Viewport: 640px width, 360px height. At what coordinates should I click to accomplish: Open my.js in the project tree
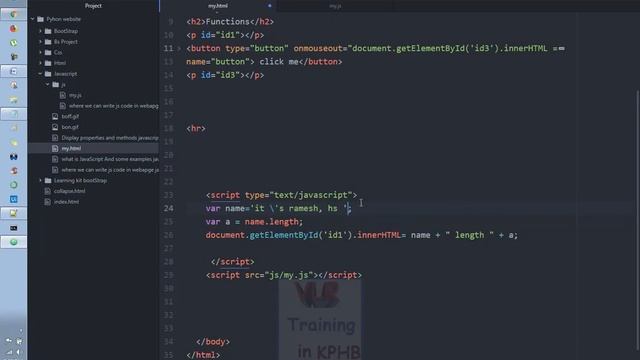75,95
